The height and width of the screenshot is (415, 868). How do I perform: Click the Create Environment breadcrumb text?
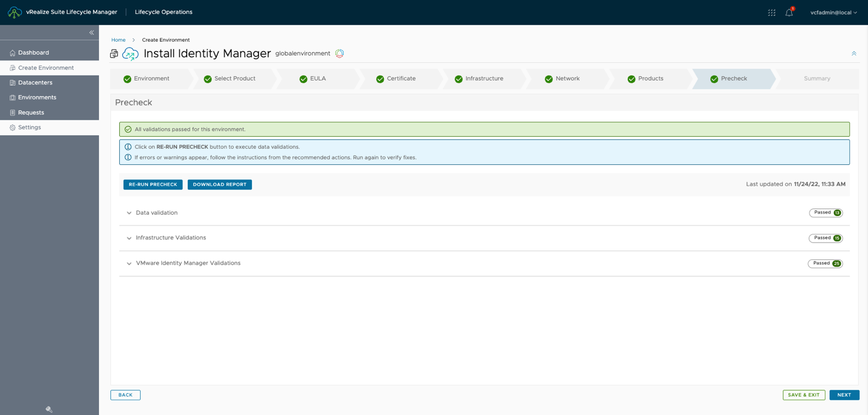click(166, 40)
